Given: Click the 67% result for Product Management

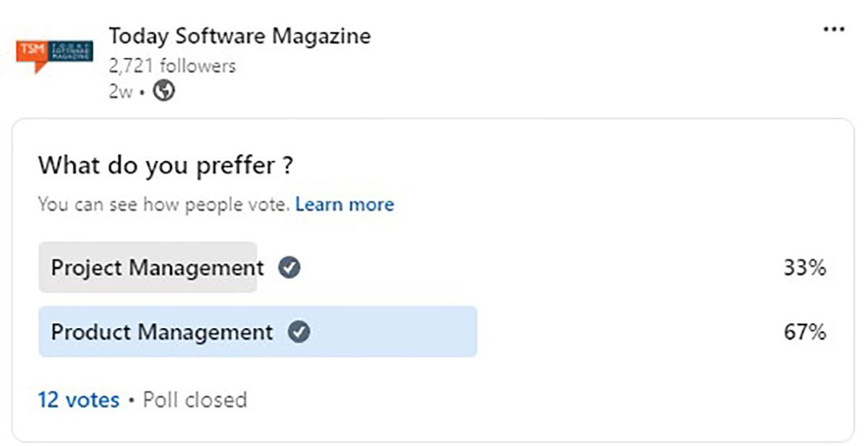Looking at the screenshot, I should (x=804, y=332).
